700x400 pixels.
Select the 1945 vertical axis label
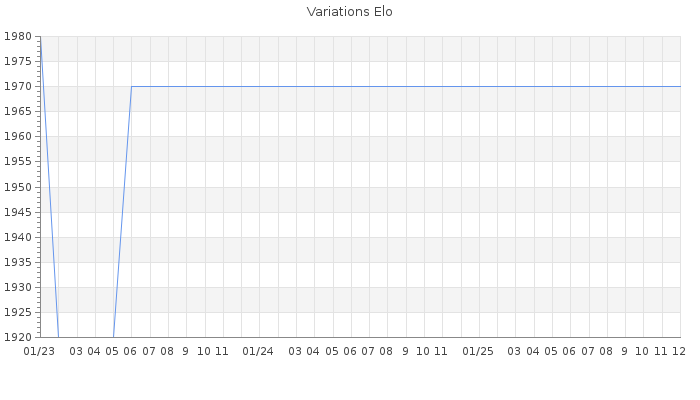[x=18, y=212]
